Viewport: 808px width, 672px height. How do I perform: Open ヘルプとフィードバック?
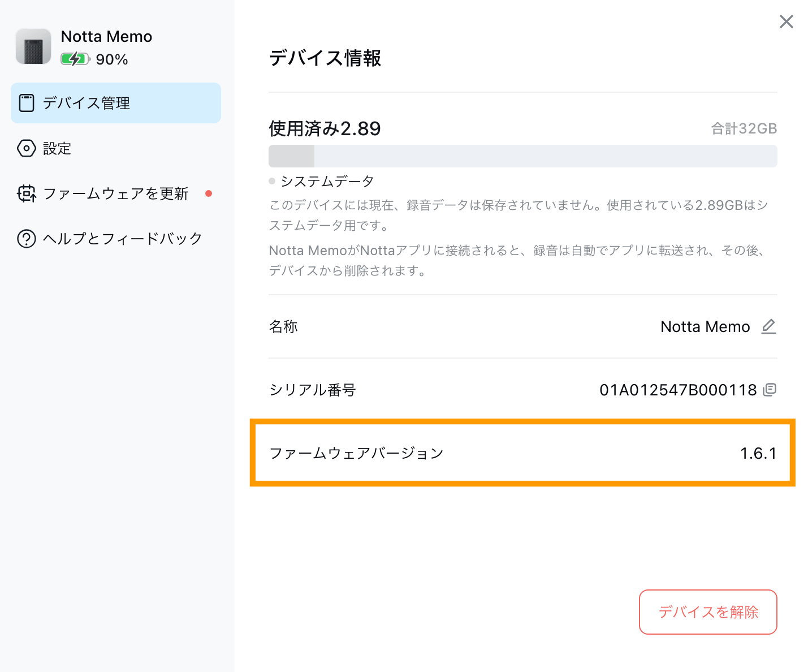pyautogui.click(x=116, y=239)
